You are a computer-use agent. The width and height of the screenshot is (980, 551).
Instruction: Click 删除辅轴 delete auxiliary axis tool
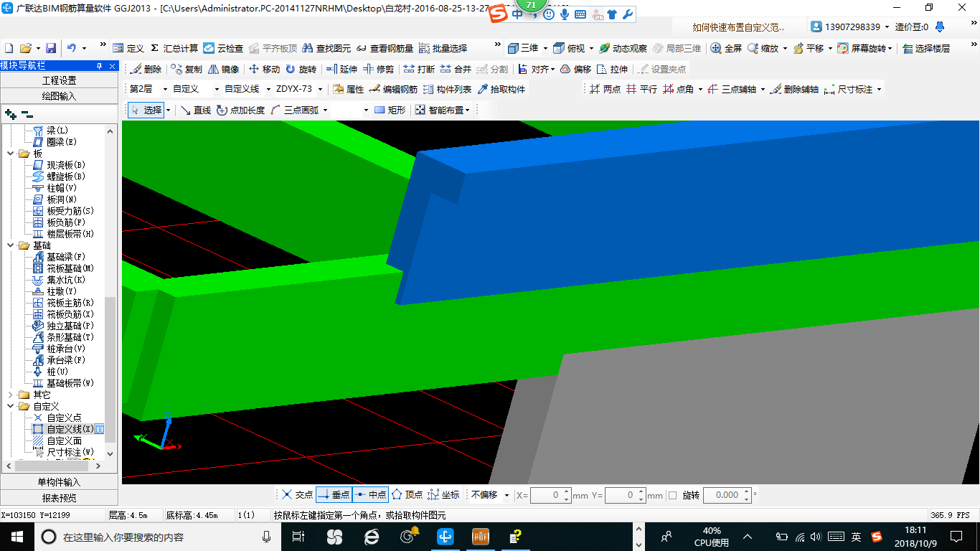pos(795,89)
